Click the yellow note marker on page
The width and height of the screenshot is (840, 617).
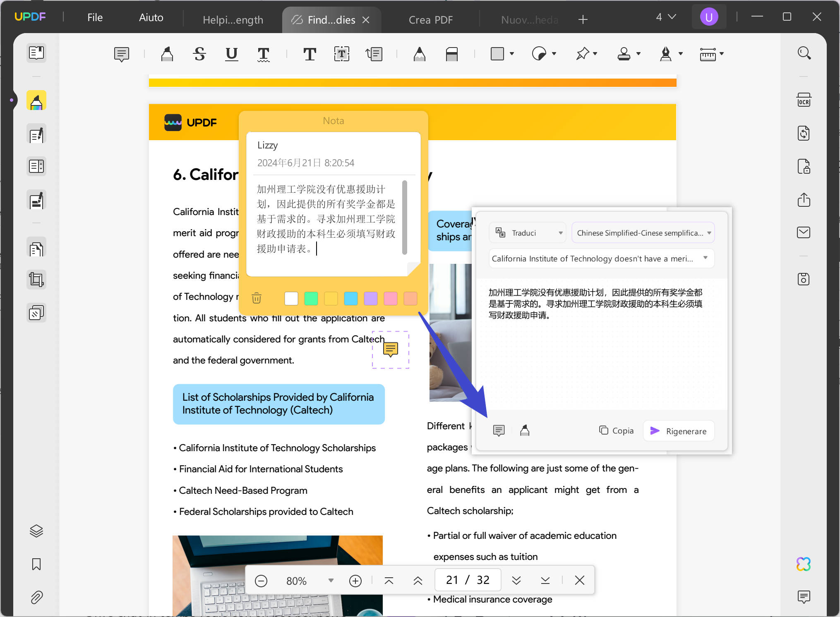pyautogui.click(x=391, y=349)
